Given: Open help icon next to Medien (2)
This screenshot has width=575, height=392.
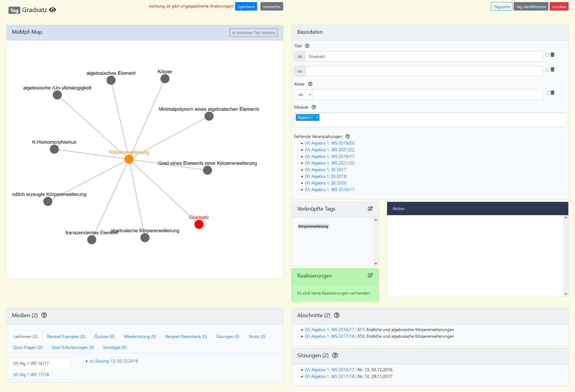Looking at the screenshot, I should point(44,315).
